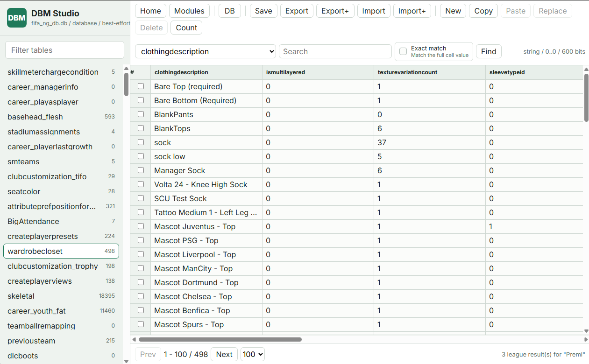The height and width of the screenshot is (364, 589).
Task: Click the Import button
Action: pyautogui.click(x=374, y=11)
